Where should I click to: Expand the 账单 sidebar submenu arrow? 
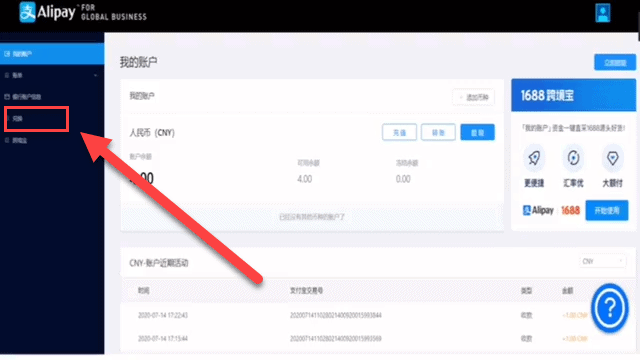click(x=96, y=76)
